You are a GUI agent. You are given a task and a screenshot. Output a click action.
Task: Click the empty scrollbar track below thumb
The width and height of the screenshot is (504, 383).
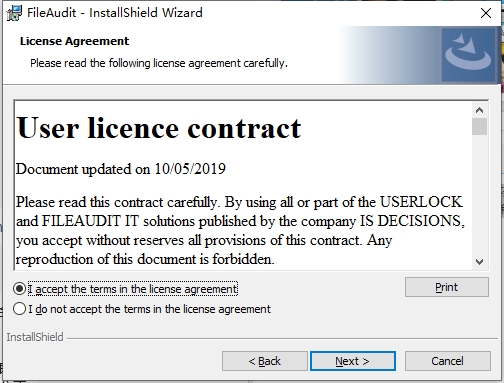[479, 194]
